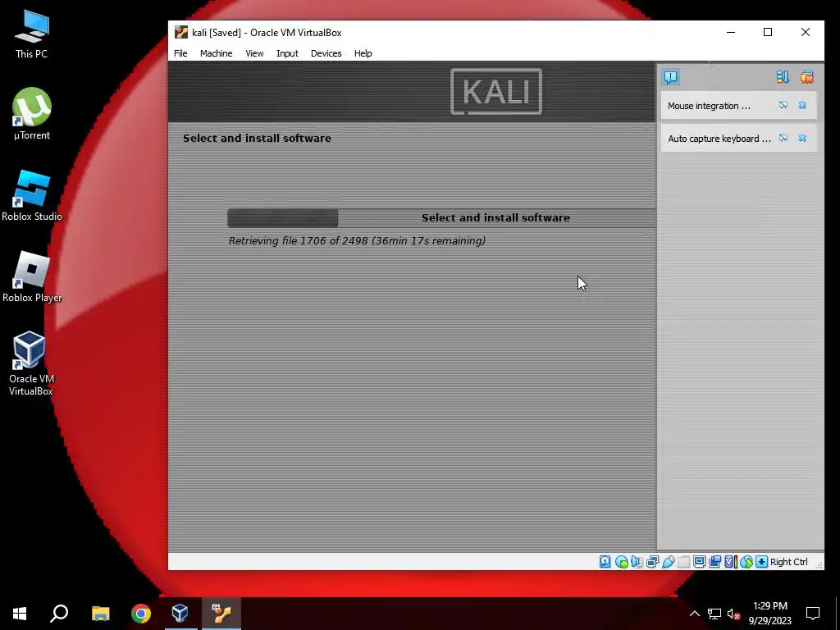Click the CPU virtualization status icon
The width and height of the screenshot is (840, 630).
[x=729, y=561]
